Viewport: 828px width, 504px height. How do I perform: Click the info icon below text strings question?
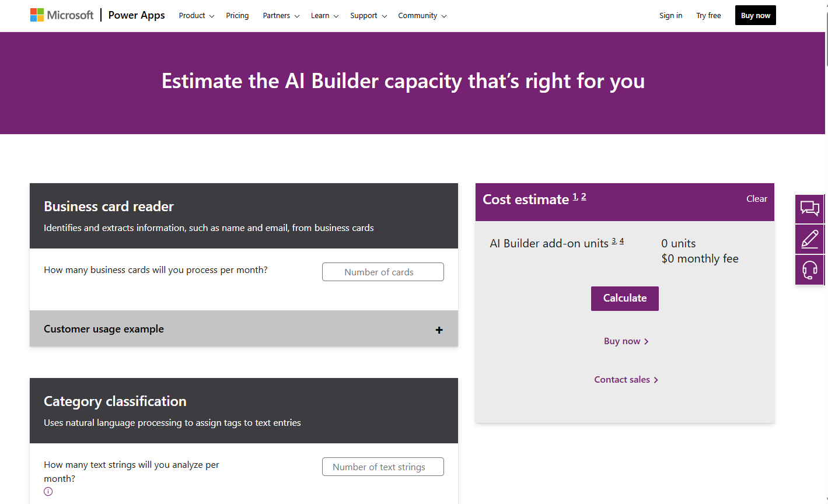48,491
